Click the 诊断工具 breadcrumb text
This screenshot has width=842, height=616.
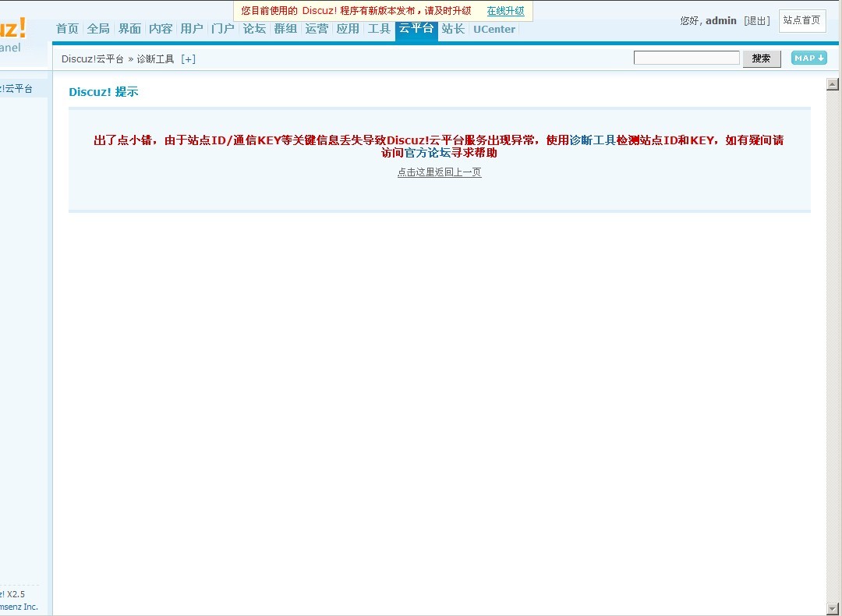[x=156, y=59]
